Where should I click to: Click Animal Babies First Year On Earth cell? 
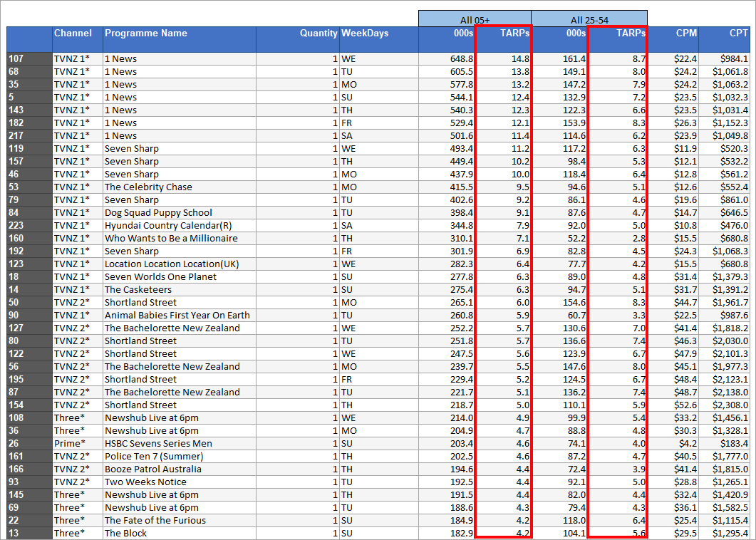pyautogui.click(x=180, y=315)
